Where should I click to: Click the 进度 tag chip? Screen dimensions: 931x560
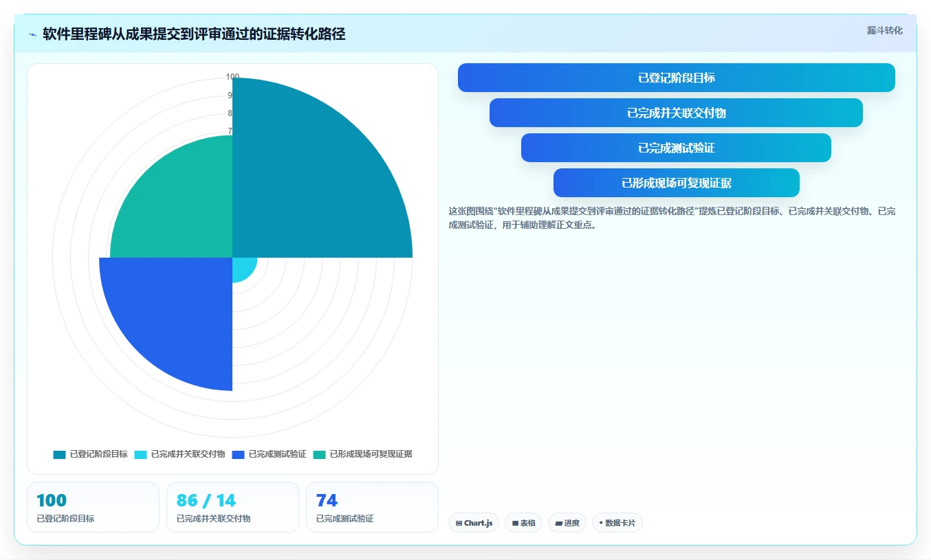tap(567, 523)
